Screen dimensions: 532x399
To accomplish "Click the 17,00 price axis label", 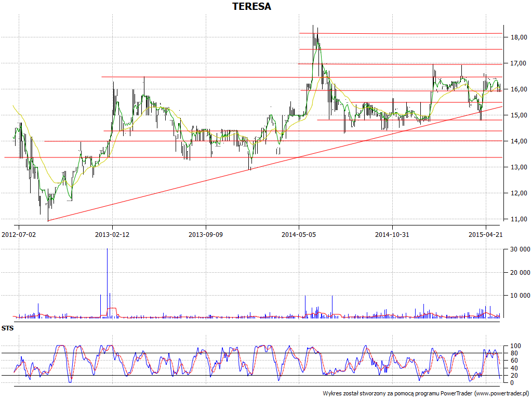I will pyautogui.click(x=519, y=63).
